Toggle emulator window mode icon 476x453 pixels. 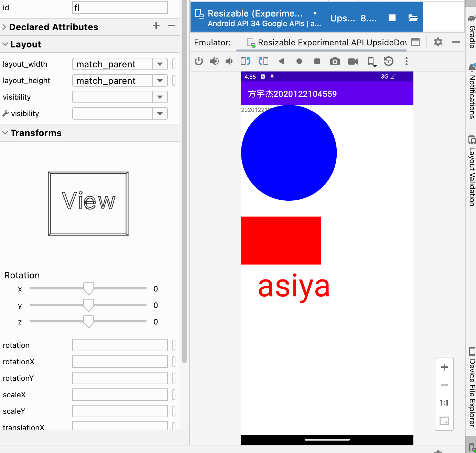coord(415,42)
